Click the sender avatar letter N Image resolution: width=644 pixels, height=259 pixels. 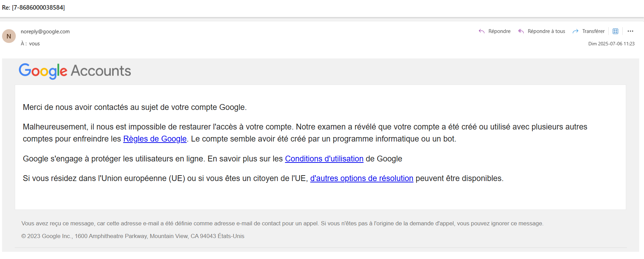[x=9, y=36]
